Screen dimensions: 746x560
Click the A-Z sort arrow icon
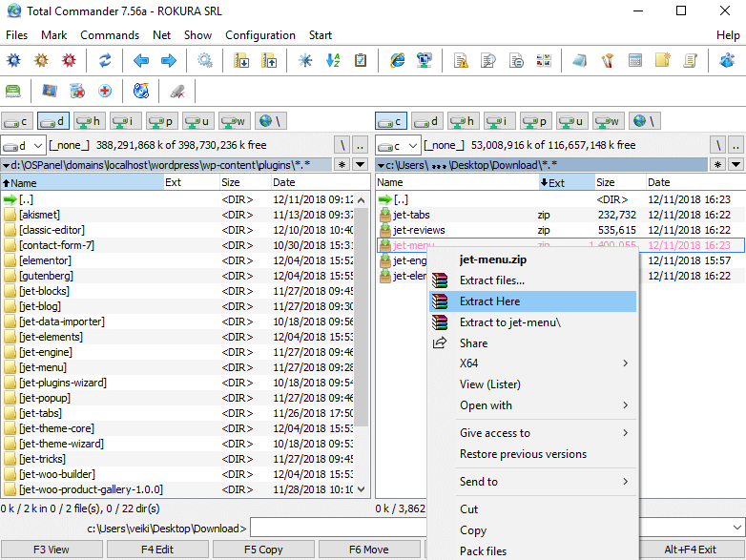coord(333,60)
